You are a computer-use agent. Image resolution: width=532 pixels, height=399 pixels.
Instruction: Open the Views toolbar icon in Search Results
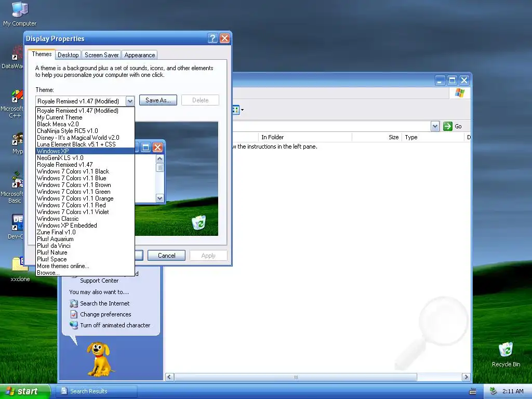(x=236, y=110)
